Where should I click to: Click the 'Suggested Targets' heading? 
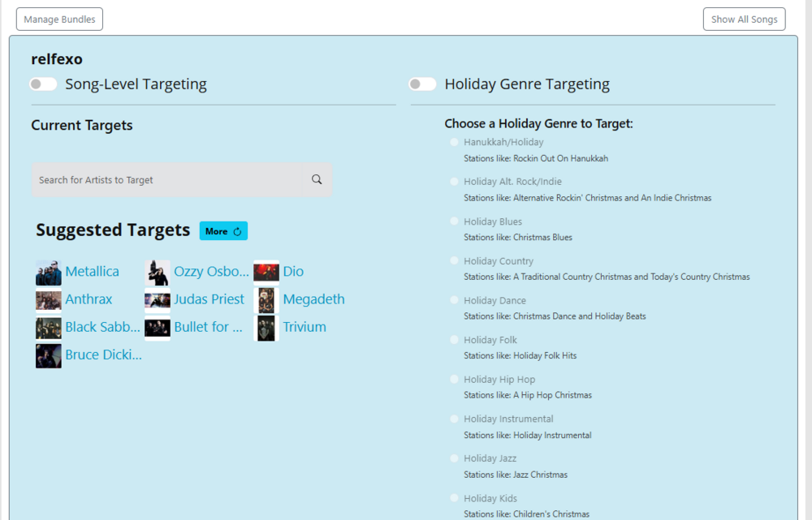(x=113, y=230)
